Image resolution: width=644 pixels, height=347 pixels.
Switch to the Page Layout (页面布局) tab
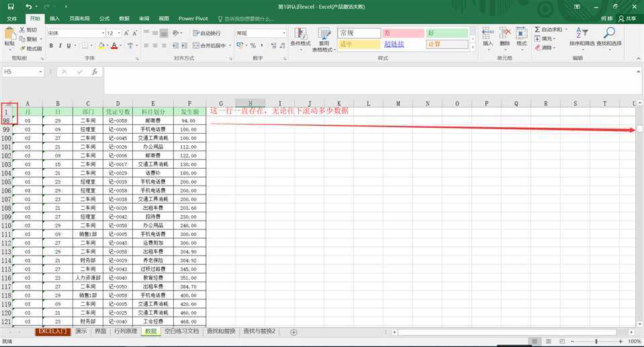point(79,19)
